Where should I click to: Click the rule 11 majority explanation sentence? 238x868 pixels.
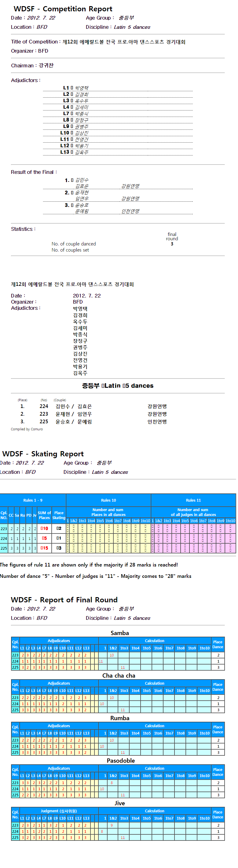coord(89,565)
